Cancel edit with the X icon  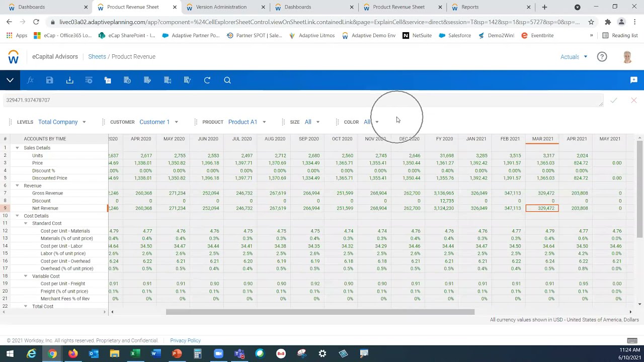634,101
